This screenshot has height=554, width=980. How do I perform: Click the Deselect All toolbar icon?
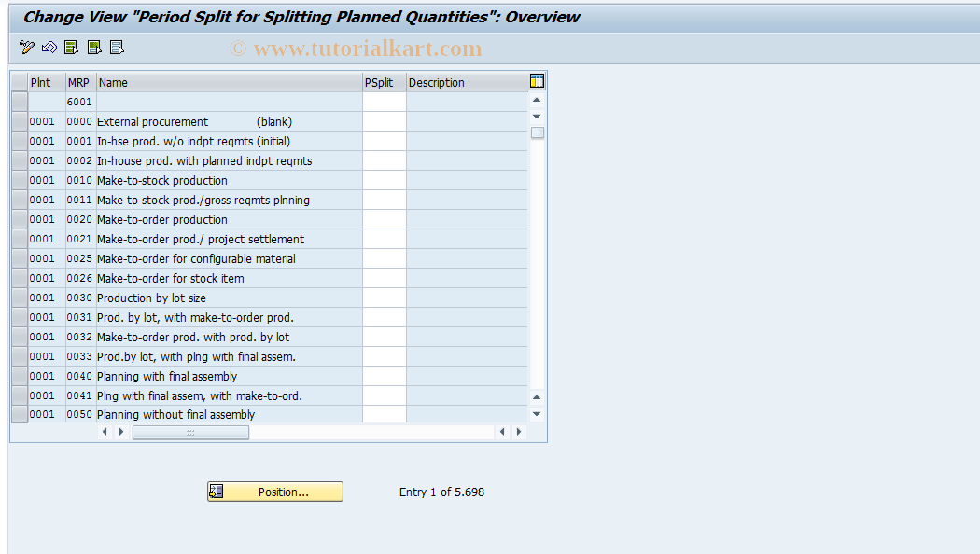(x=117, y=48)
